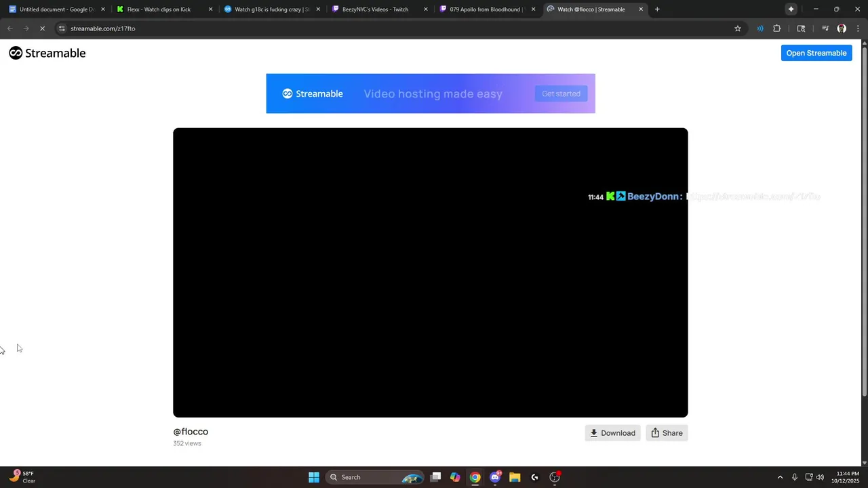The width and height of the screenshot is (868, 488).
Task: Close the Flexx Kick clips tab
Action: click(x=210, y=9)
